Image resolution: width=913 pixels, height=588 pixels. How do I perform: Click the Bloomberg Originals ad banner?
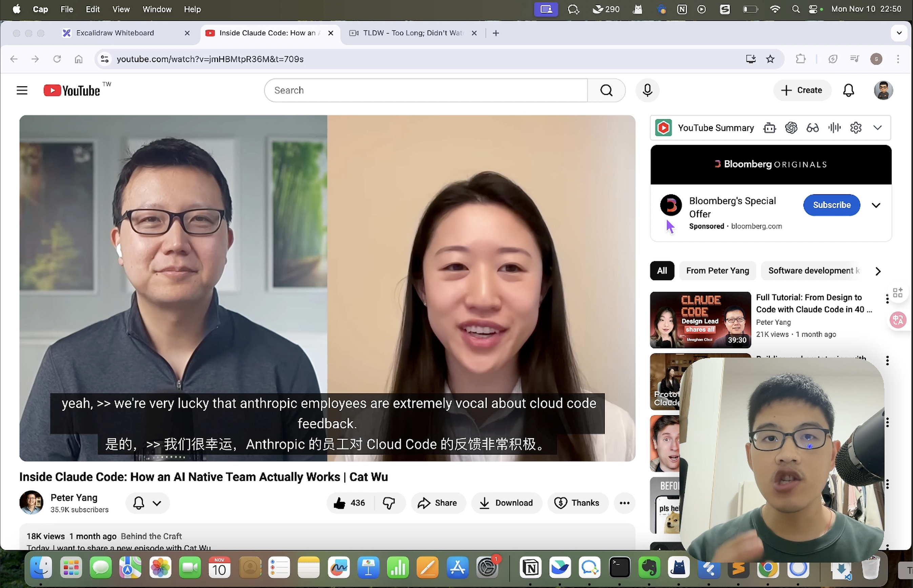coord(771,165)
